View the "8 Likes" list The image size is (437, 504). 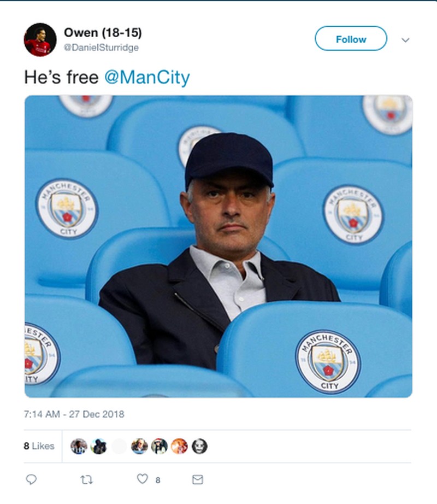[x=39, y=446]
